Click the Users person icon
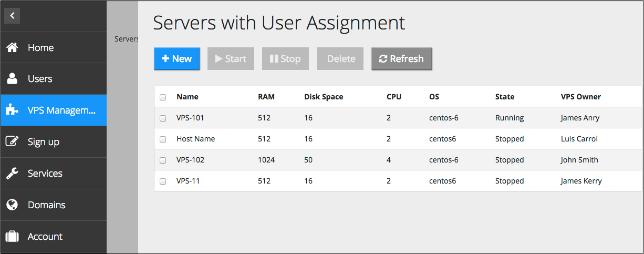The height and width of the screenshot is (254, 644). click(x=12, y=79)
